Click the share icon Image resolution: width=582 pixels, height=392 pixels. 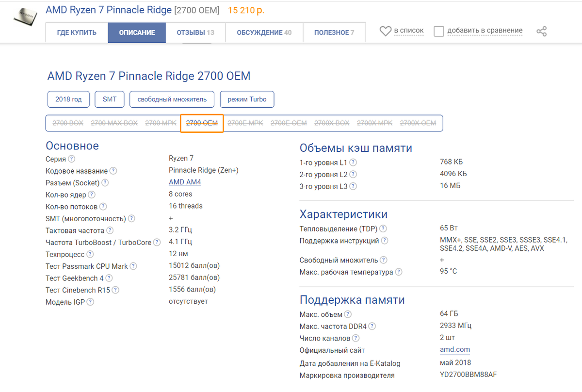(542, 32)
